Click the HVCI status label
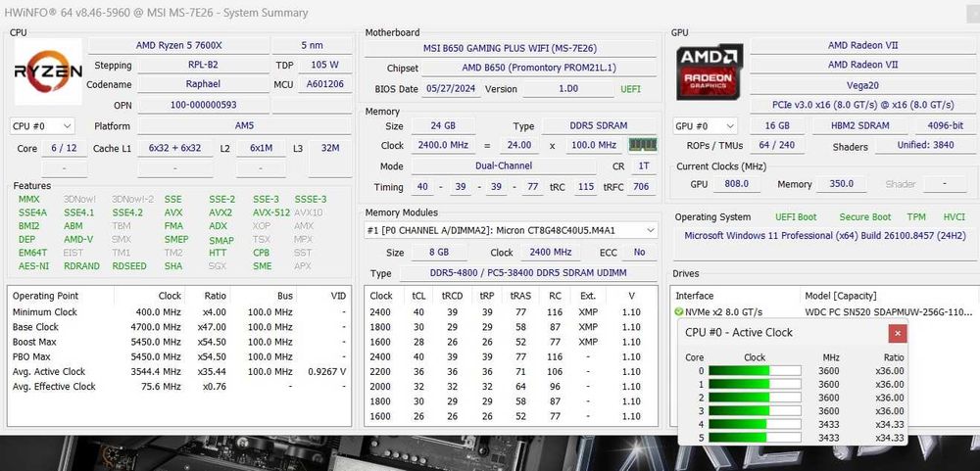 point(955,217)
